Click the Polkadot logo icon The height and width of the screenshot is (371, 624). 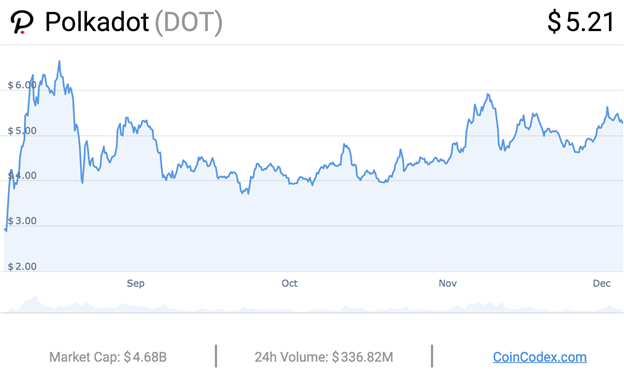coord(22,23)
